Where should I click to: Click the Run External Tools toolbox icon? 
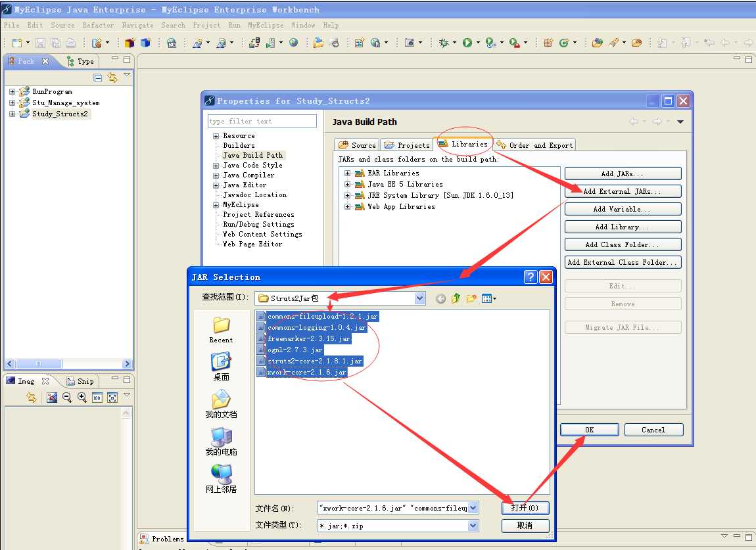coord(514,43)
